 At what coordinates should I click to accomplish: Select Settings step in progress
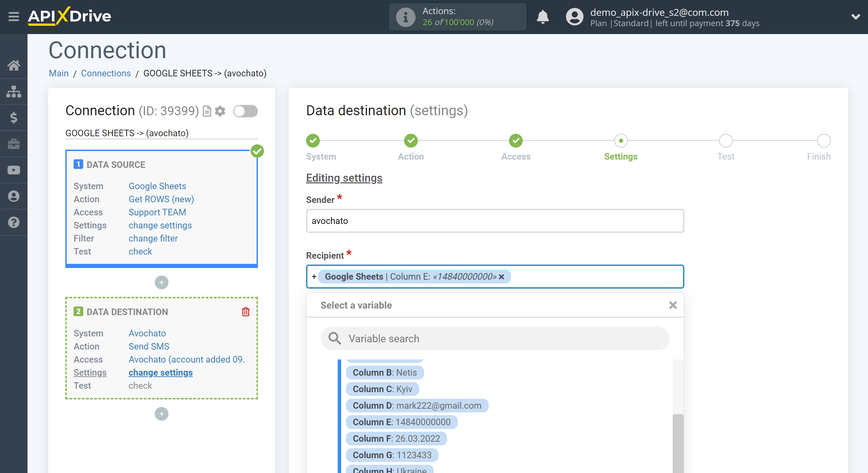(621, 141)
